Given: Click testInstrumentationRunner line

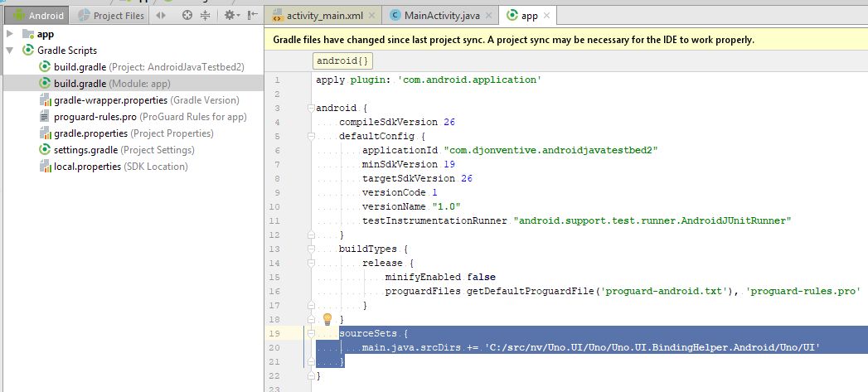Looking at the screenshot, I should click(577, 221).
